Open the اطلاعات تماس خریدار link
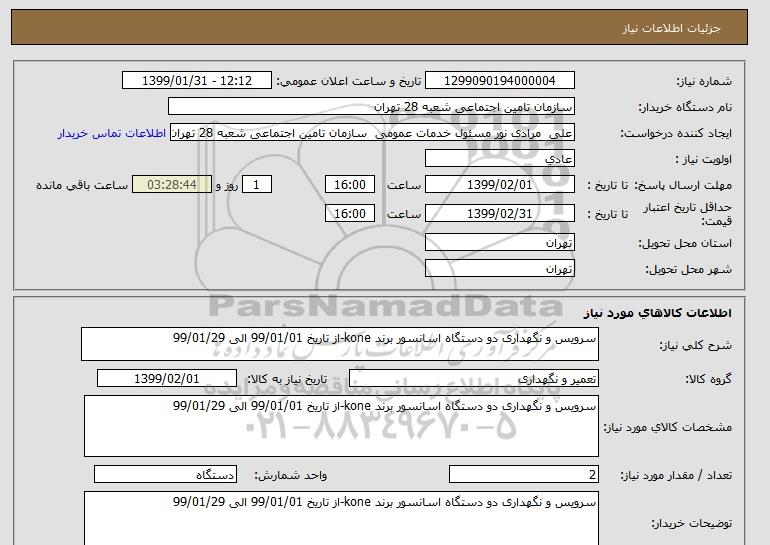This screenshot has height=545, width=770. pyautogui.click(x=111, y=134)
